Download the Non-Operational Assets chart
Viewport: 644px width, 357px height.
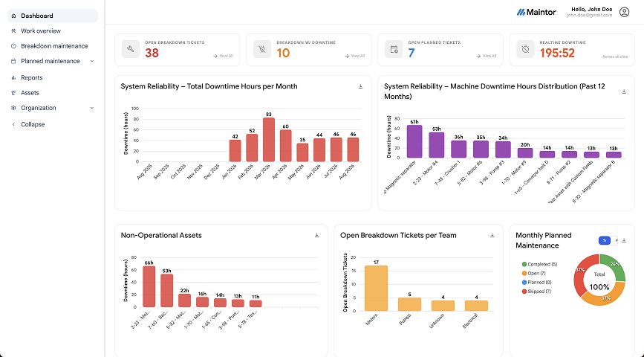[316, 235]
